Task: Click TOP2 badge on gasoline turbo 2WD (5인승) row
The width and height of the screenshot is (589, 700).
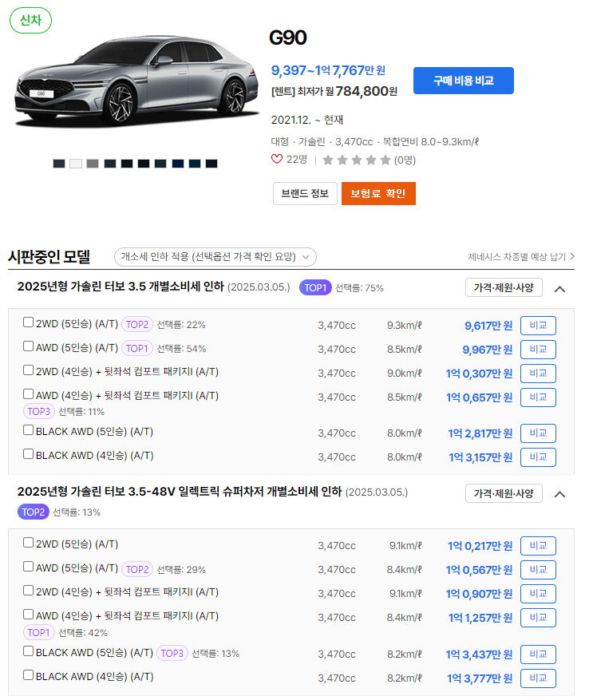Action: [137, 325]
